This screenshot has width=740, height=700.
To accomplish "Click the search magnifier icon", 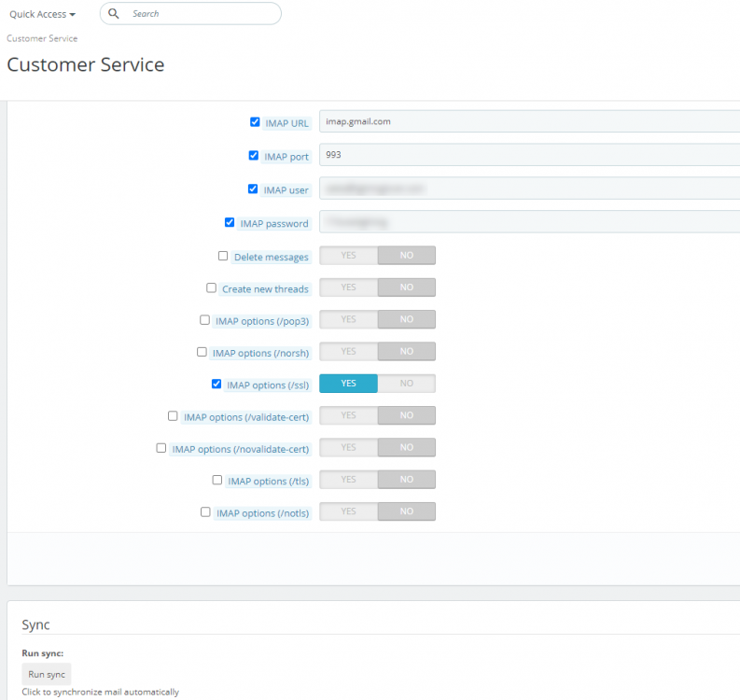I will [114, 14].
